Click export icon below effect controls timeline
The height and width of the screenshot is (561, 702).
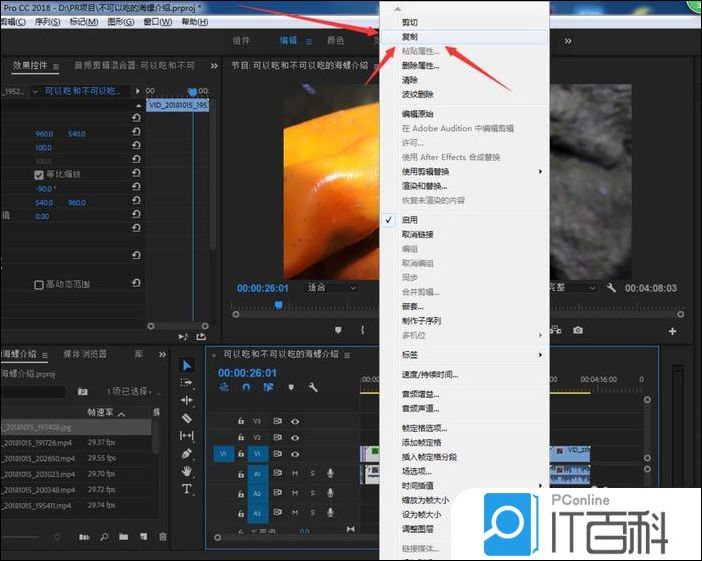point(201,336)
